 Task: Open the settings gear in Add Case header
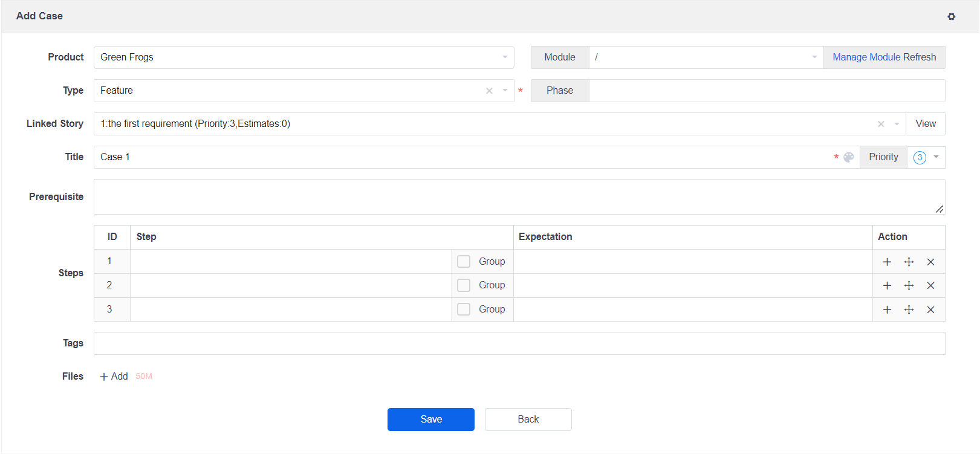pos(951,17)
